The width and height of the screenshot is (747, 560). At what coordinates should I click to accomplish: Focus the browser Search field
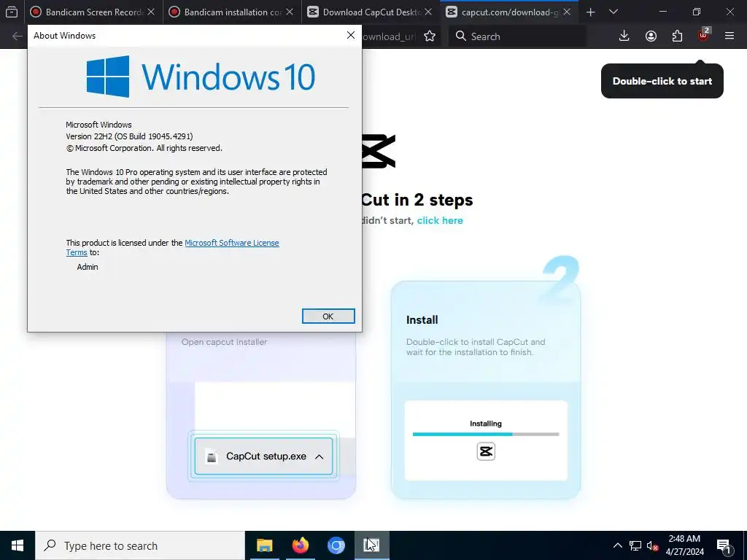pyautogui.click(x=517, y=36)
